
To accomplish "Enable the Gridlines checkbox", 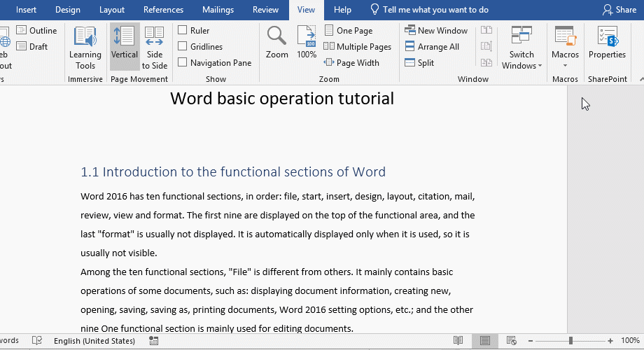I will click(183, 46).
